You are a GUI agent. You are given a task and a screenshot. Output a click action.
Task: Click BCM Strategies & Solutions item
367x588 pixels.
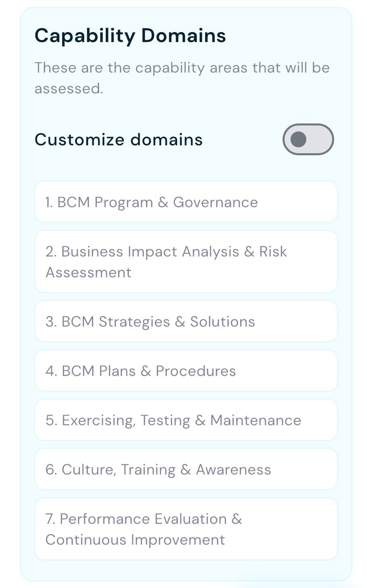186,322
